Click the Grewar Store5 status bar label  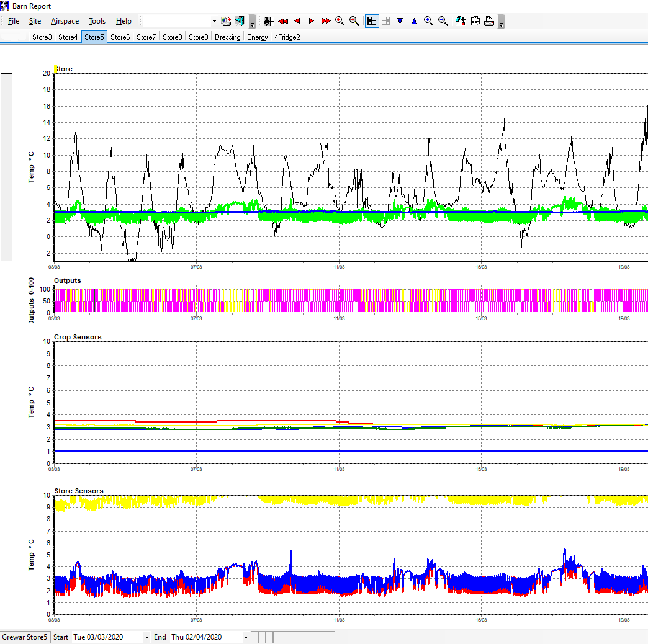[25, 637]
